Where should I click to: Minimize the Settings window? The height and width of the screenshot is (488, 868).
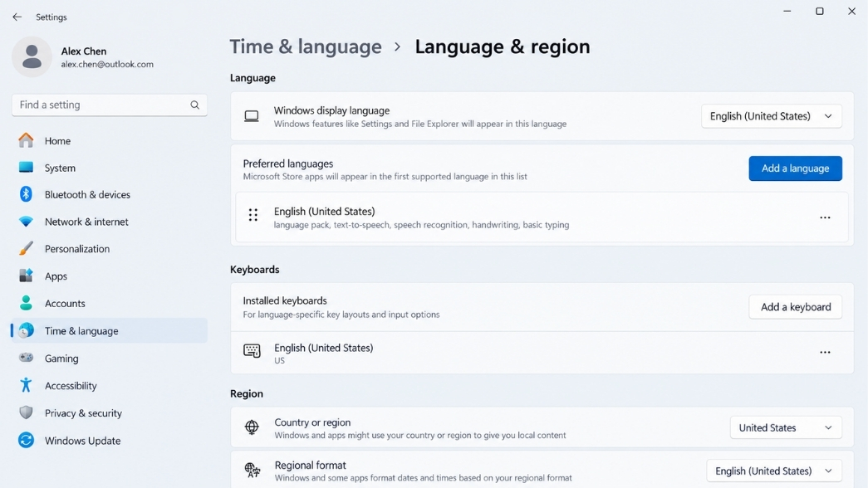click(787, 11)
